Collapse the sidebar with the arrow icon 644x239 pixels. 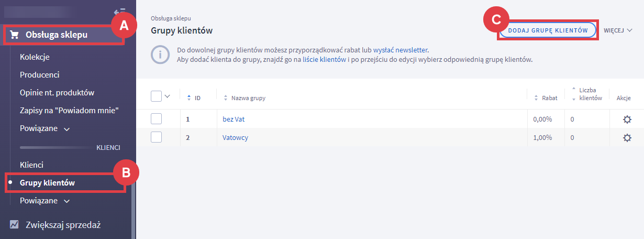click(119, 12)
